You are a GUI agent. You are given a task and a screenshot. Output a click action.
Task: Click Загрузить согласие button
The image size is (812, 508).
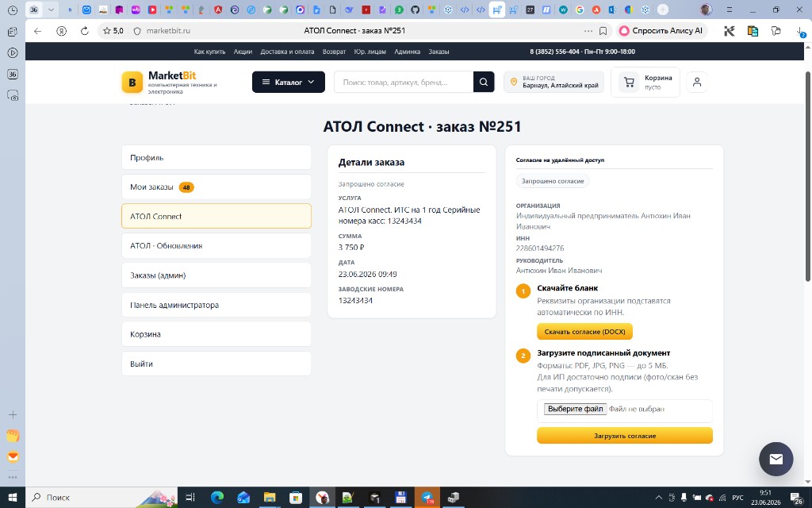(x=625, y=436)
